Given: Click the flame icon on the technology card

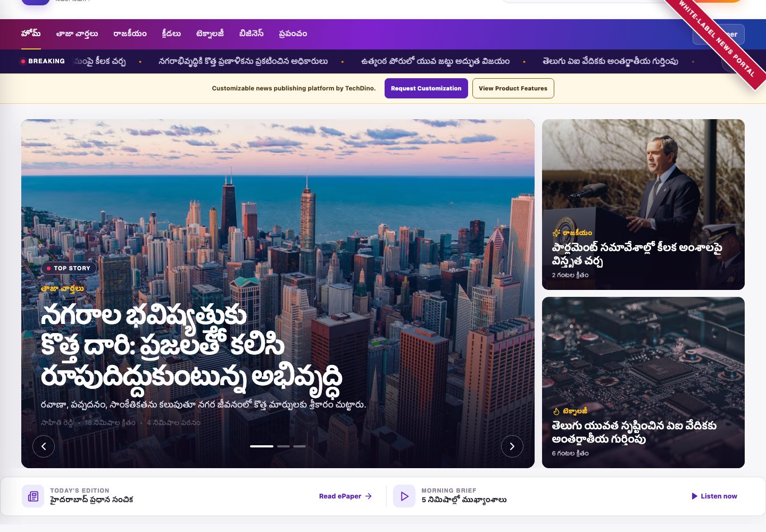Looking at the screenshot, I should [x=556, y=411].
